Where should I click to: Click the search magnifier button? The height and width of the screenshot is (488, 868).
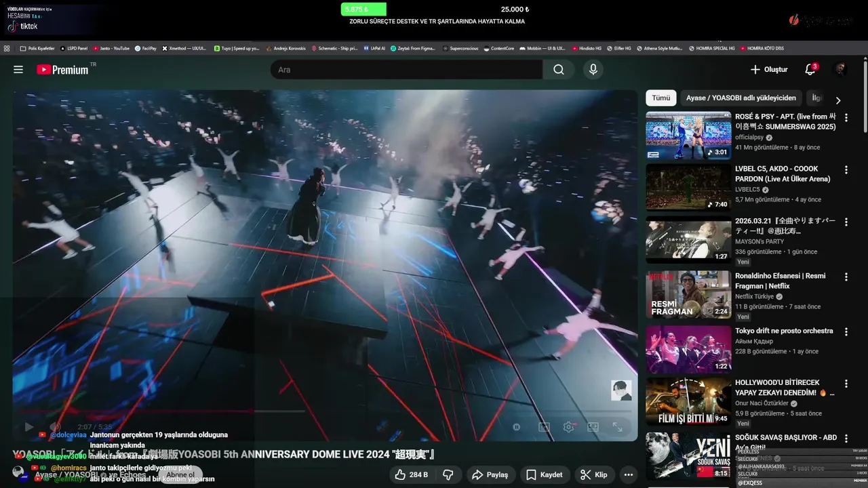[x=558, y=70]
